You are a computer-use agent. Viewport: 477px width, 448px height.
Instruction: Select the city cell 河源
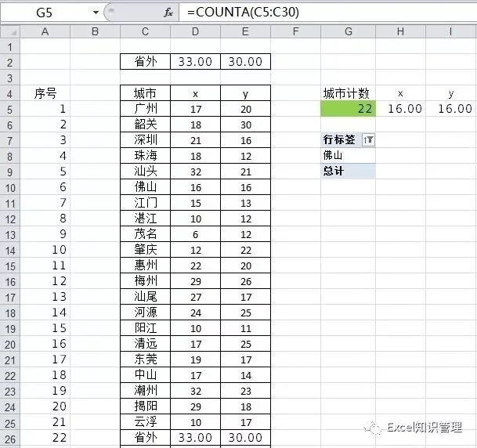point(145,313)
